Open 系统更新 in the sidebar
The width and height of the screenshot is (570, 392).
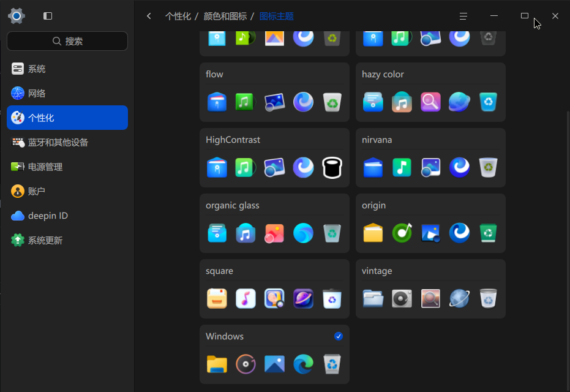pyautogui.click(x=67, y=240)
